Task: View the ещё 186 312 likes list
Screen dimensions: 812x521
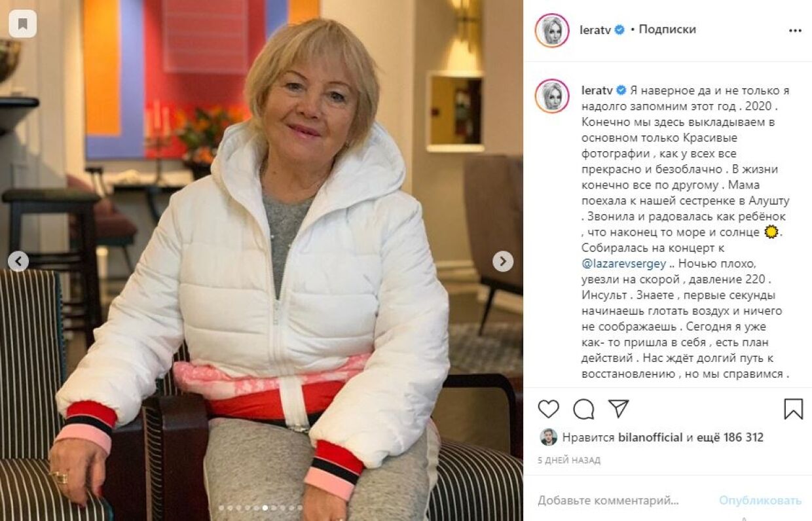Action: coord(730,437)
